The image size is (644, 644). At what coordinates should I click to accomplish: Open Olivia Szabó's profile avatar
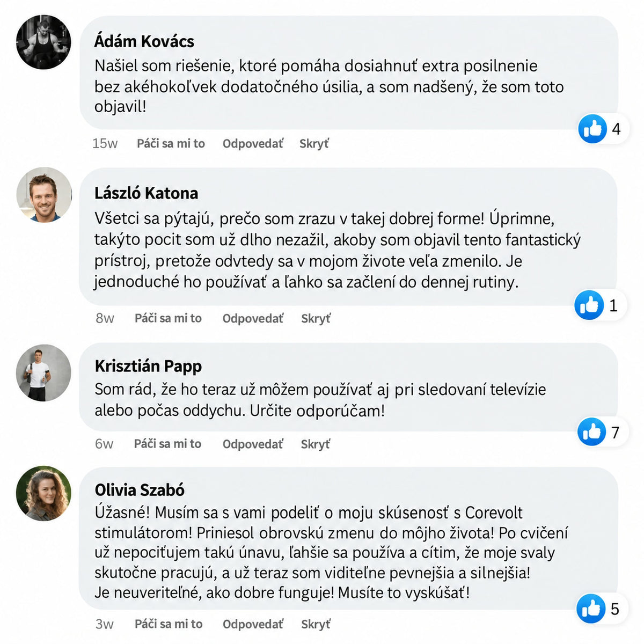(43, 493)
